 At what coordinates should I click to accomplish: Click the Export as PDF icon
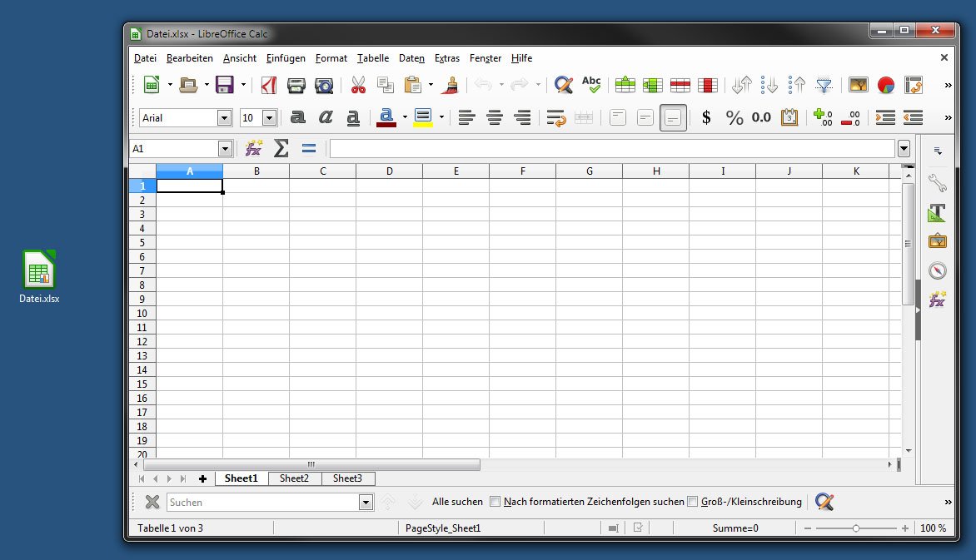268,85
